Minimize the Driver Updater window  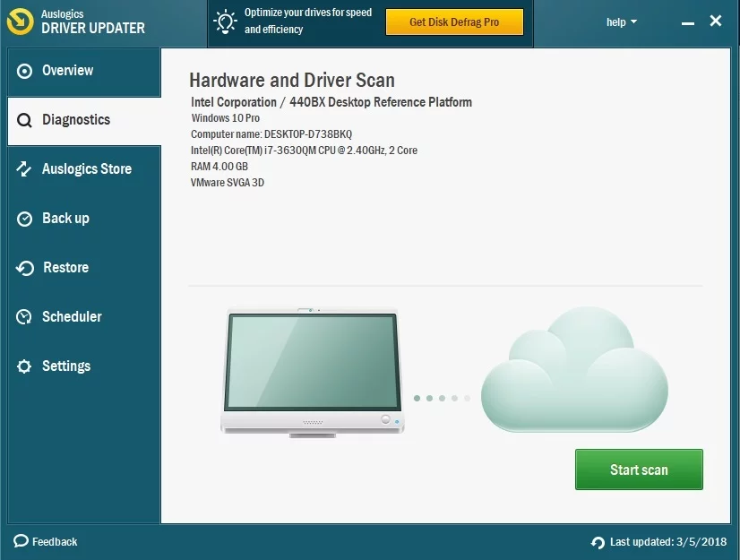coord(685,22)
